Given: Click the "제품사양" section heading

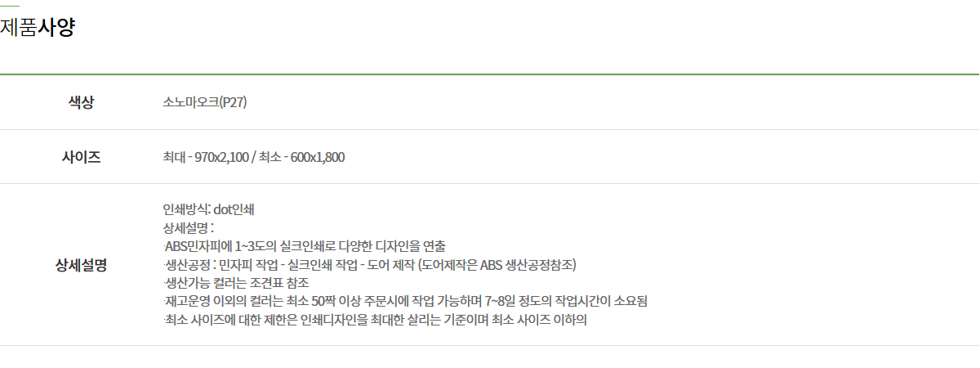Looking at the screenshot, I should 38,28.
